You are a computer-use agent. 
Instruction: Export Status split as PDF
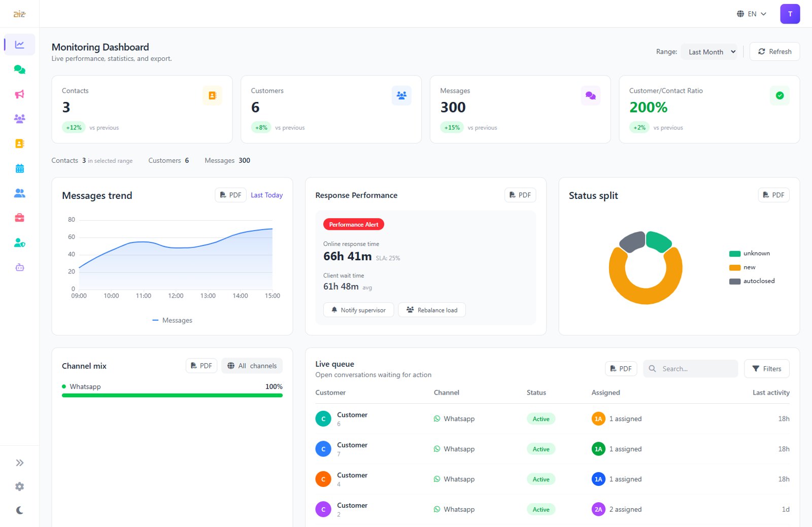773,195
